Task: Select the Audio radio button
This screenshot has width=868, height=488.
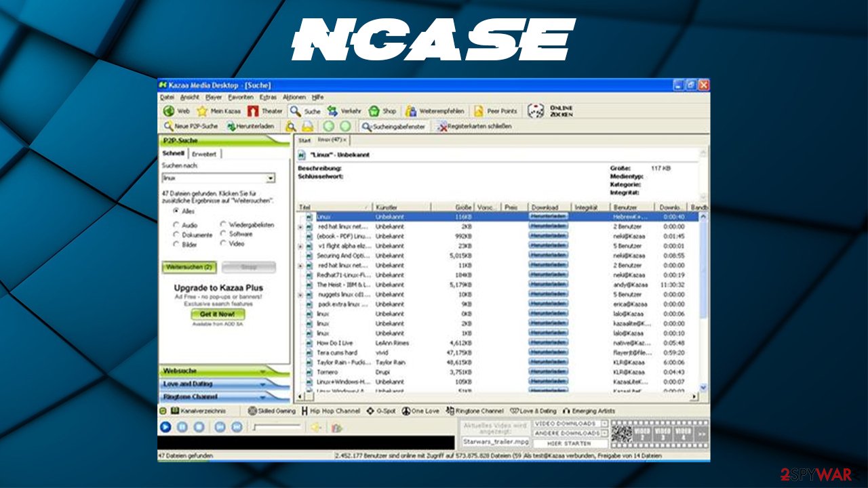Action: click(x=176, y=224)
